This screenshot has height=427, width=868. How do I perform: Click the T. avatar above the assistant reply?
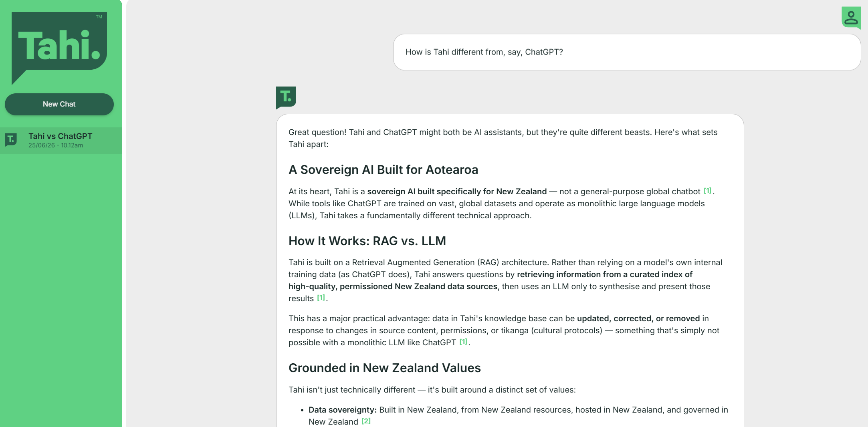coord(286,97)
